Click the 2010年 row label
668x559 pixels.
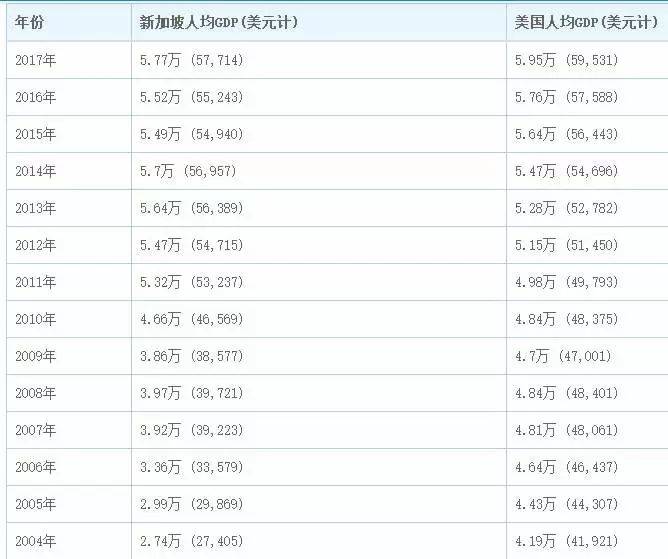(36, 319)
